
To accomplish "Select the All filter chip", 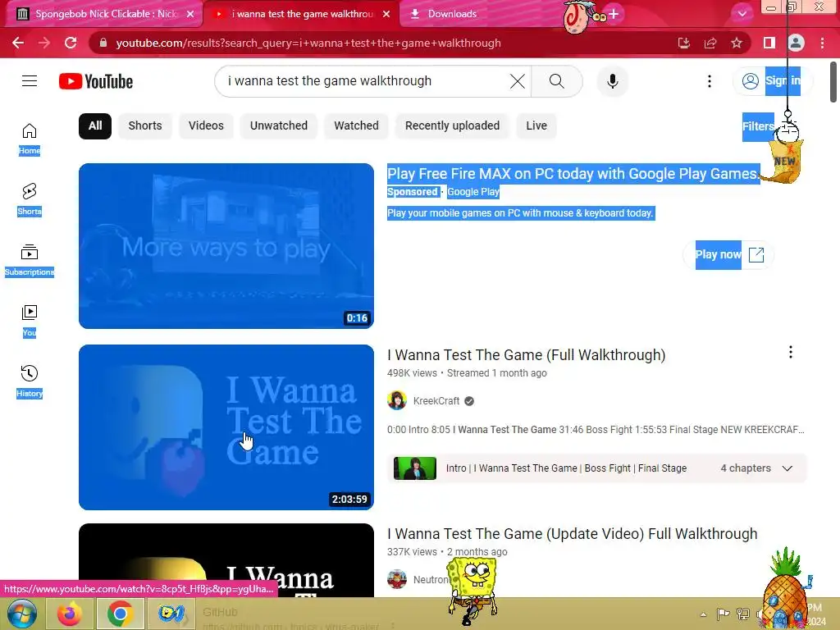I will pos(95,126).
